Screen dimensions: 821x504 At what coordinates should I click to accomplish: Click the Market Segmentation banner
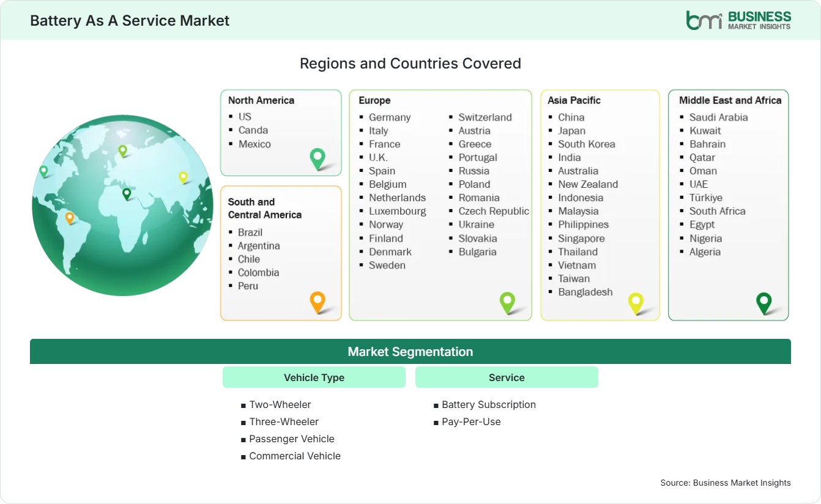(x=410, y=352)
